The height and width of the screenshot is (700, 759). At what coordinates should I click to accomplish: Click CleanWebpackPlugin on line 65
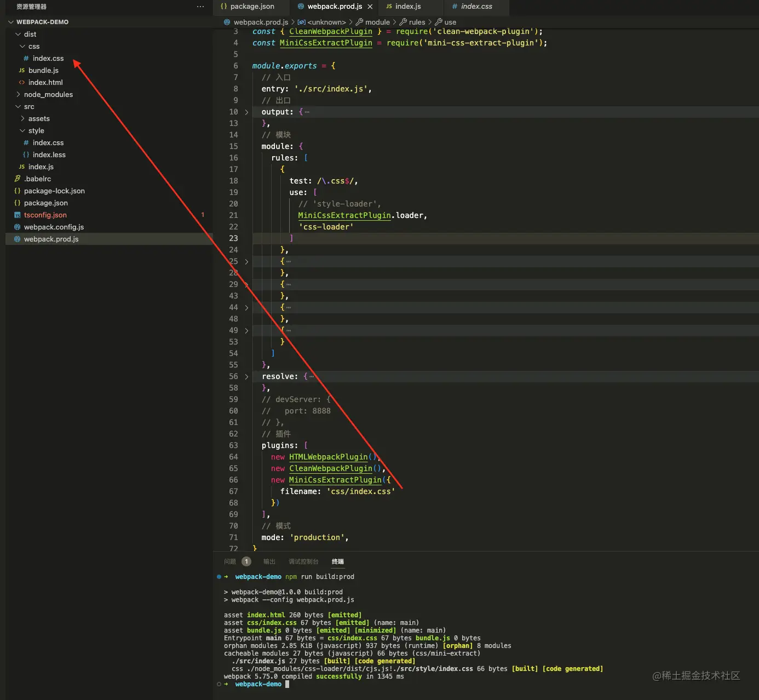[x=331, y=468]
